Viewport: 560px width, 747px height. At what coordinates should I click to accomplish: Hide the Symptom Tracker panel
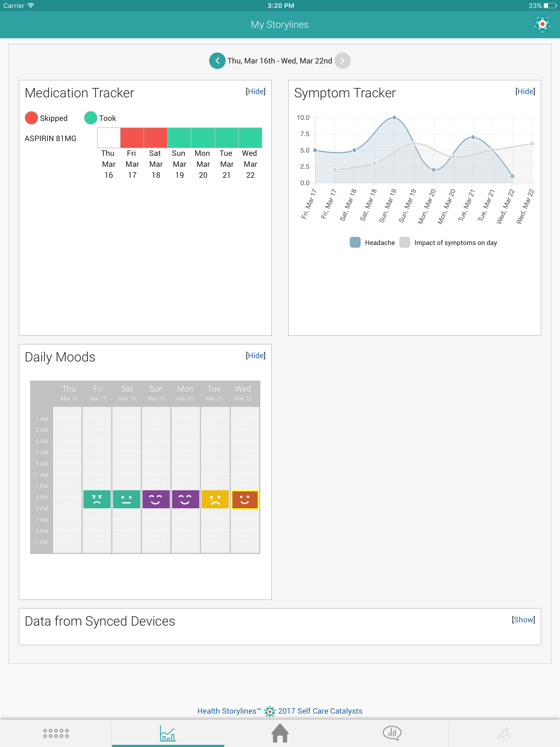525,92
